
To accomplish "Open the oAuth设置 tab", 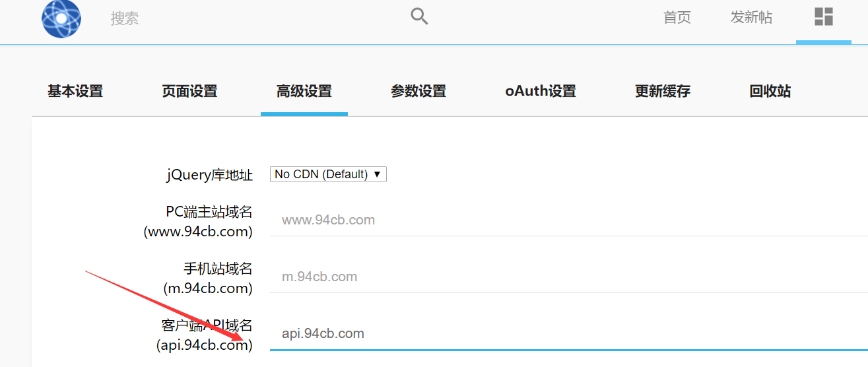I will [x=541, y=91].
